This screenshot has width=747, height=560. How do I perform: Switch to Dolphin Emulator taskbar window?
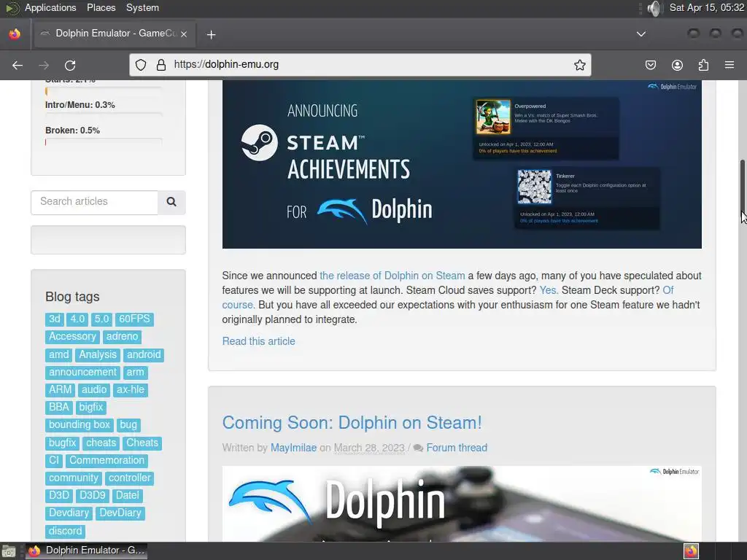coord(86,551)
